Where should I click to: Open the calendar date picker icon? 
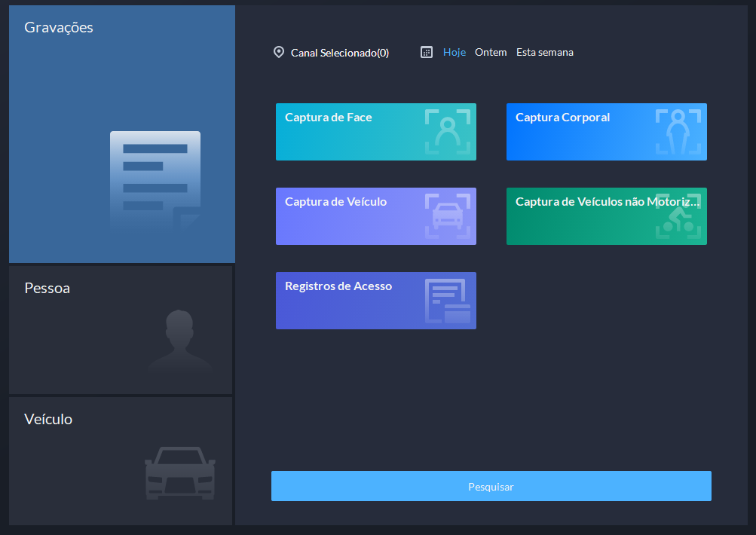point(426,52)
